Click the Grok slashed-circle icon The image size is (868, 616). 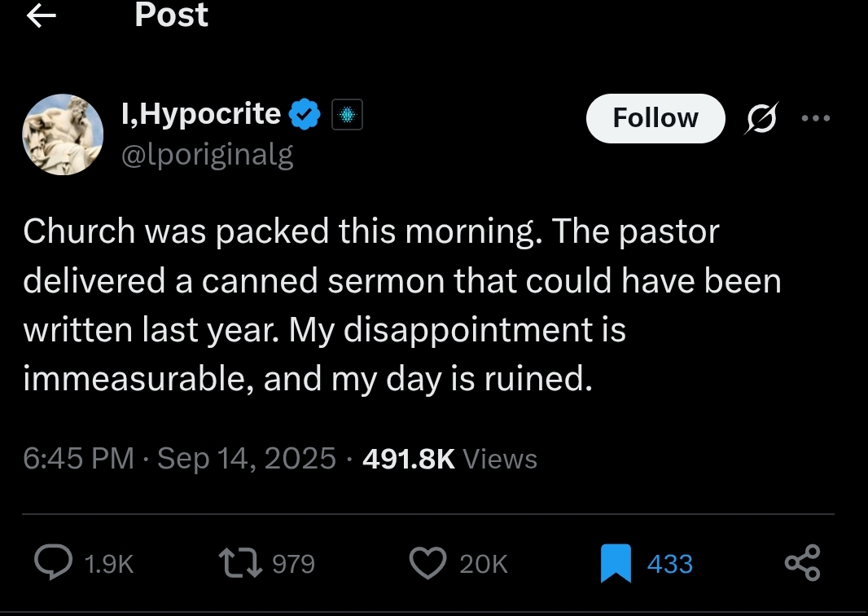[x=763, y=119]
